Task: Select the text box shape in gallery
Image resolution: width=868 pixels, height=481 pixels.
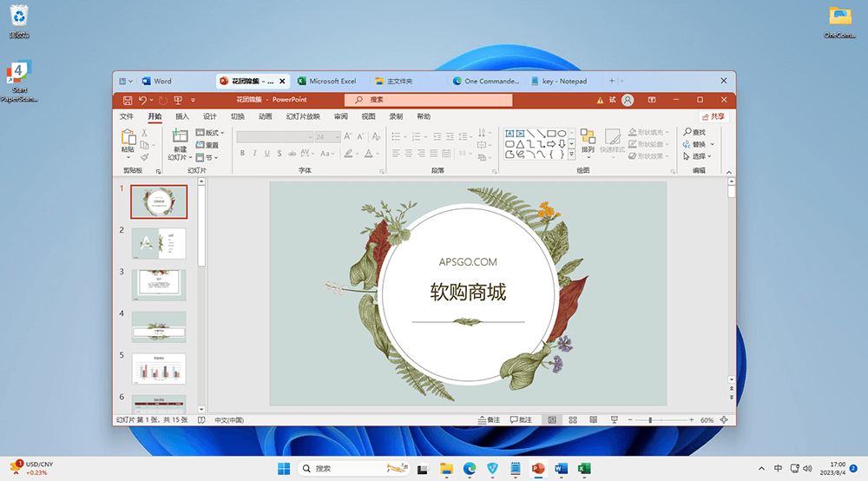Action: 510,134
